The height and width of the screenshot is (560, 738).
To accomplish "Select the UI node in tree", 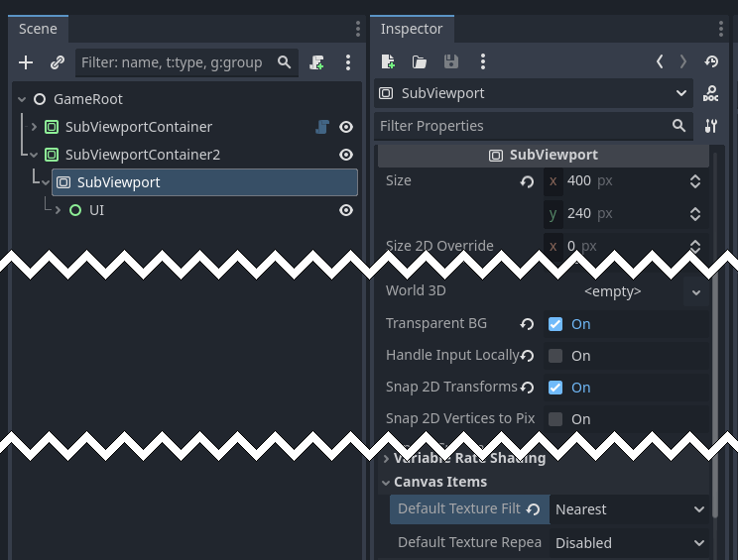I will 96,210.
